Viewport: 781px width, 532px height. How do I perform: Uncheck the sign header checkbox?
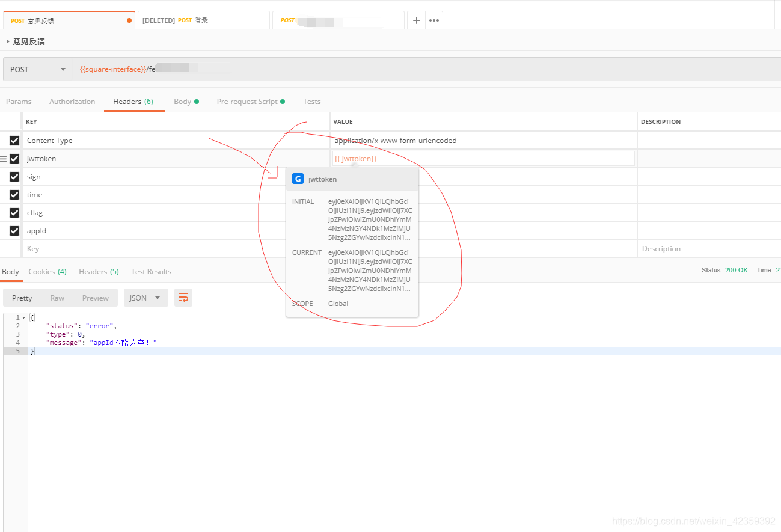pyautogui.click(x=14, y=177)
